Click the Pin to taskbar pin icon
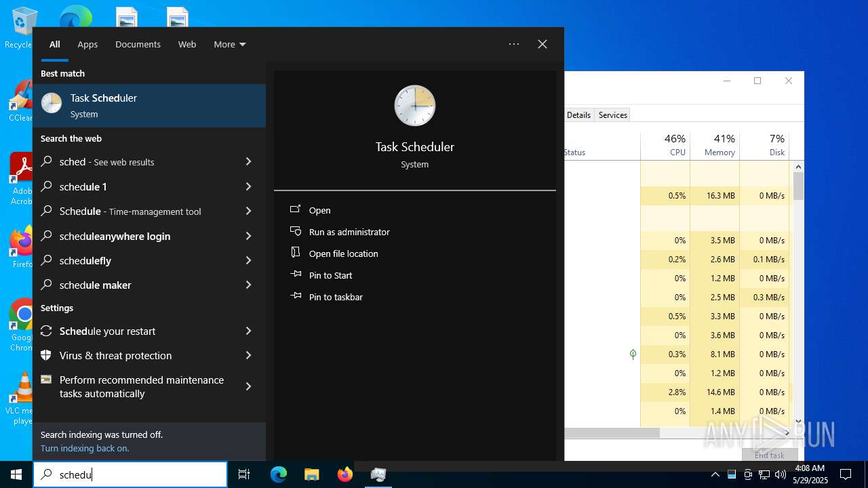The height and width of the screenshot is (488, 868). [x=295, y=296]
